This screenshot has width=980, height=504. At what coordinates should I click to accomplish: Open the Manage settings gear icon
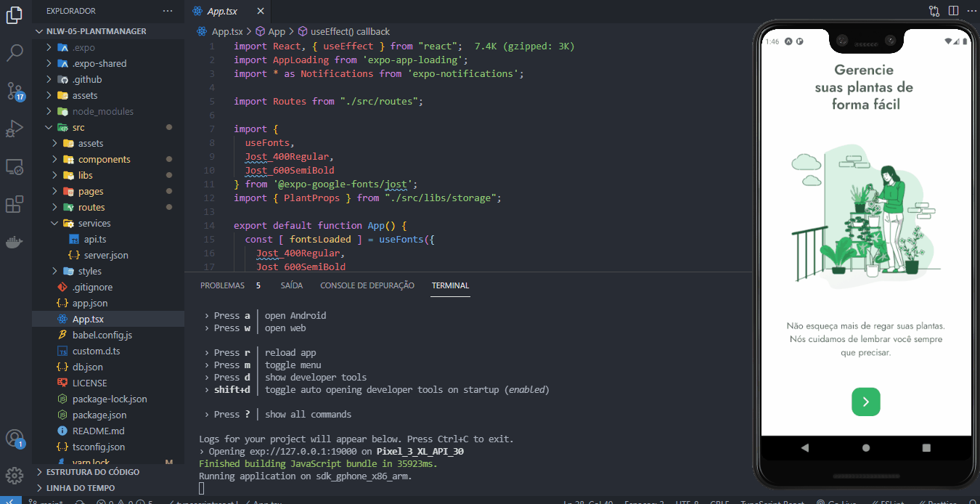tap(15, 475)
